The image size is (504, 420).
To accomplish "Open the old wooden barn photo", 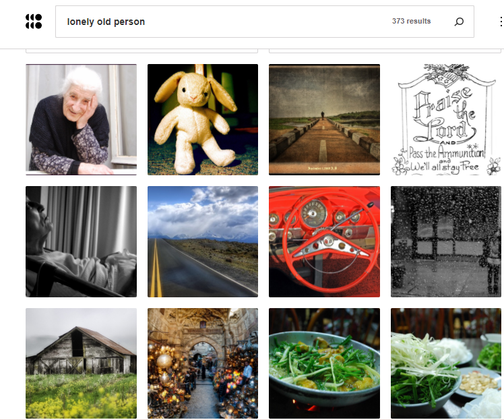I will click(81, 363).
